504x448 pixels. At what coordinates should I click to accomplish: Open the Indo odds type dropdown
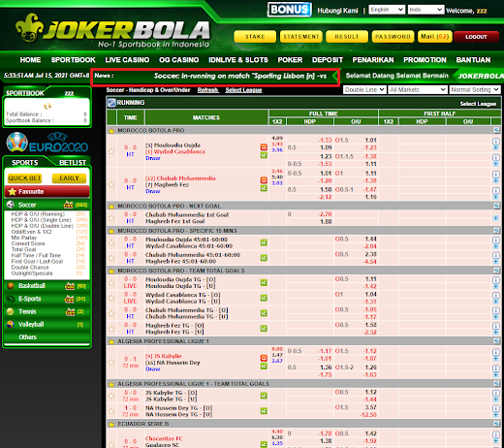[425, 10]
